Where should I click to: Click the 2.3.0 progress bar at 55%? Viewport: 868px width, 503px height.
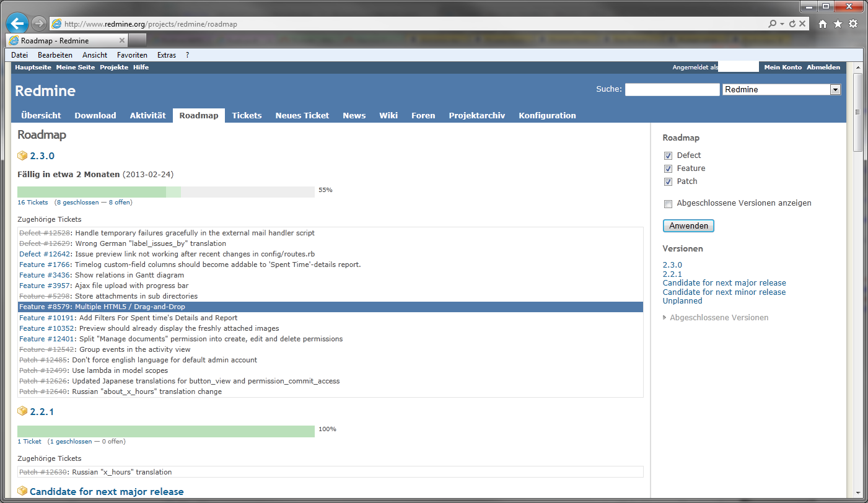(166, 192)
